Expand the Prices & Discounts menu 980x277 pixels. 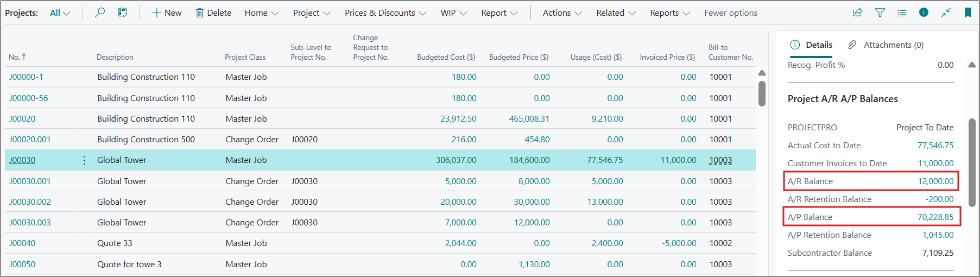(x=385, y=13)
